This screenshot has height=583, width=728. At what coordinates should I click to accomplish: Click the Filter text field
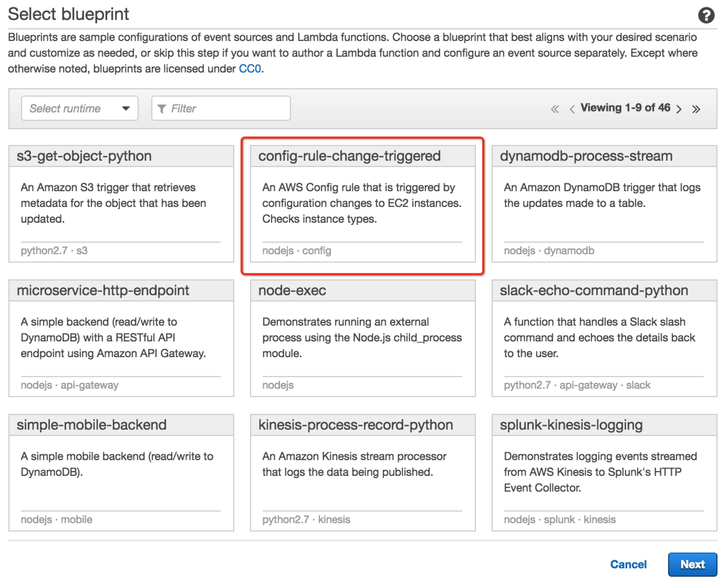coord(221,108)
